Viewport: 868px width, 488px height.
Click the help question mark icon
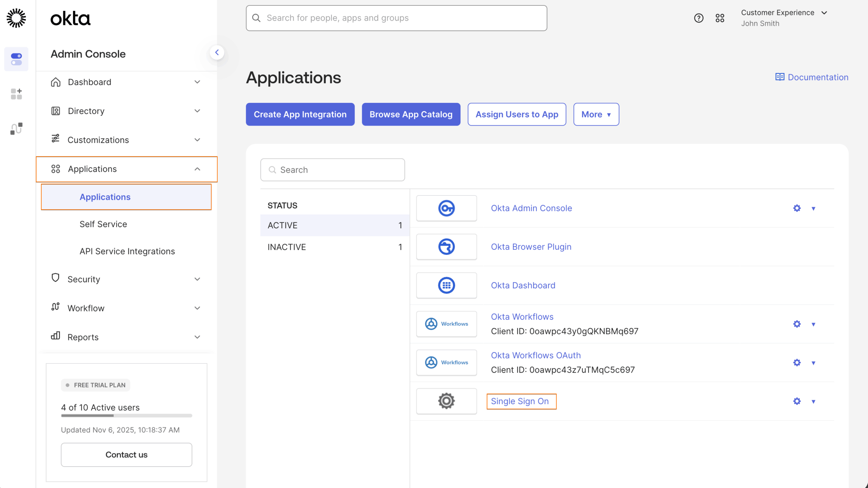[x=698, y=18]
